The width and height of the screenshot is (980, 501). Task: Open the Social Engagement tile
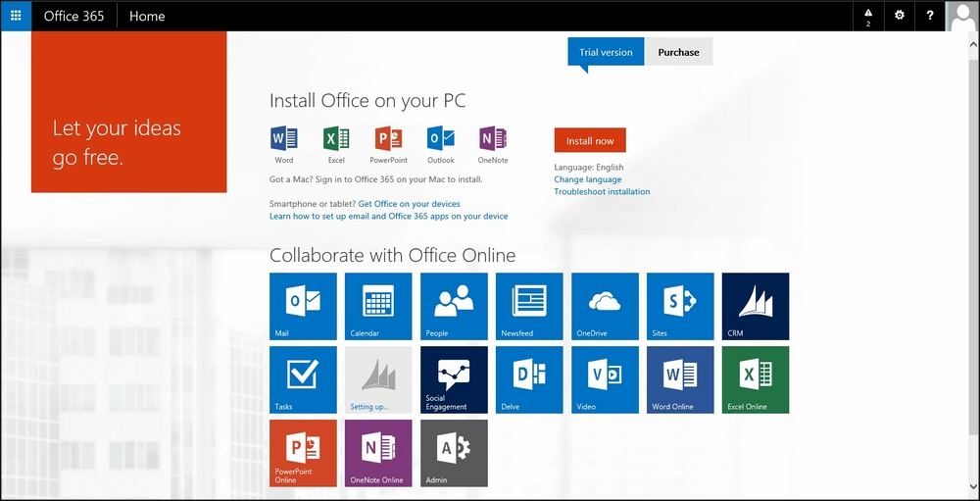click(x=454, y=379)
